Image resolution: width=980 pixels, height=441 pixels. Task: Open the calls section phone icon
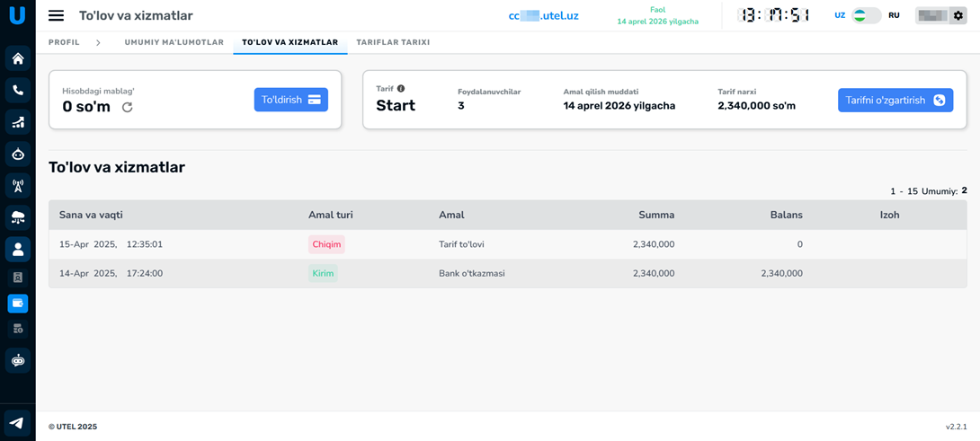click(17, 91)
